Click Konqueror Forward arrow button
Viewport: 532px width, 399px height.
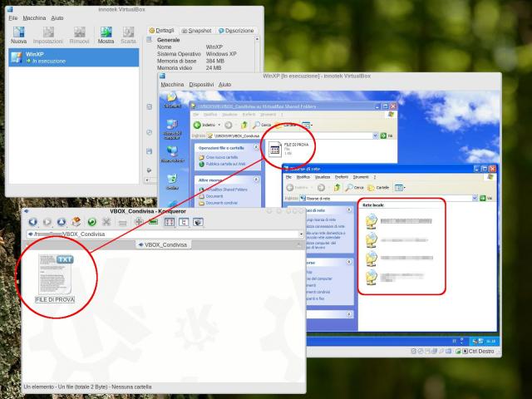(47, 222)
